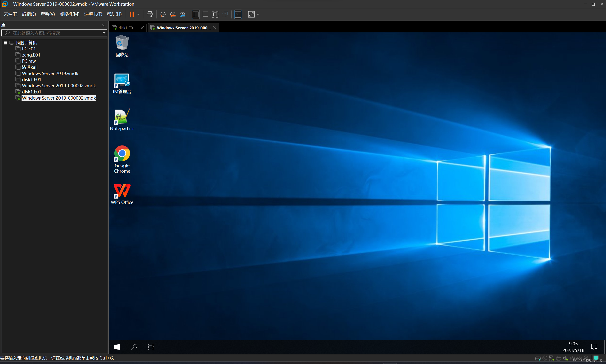Click the send Ctrl+Alt+Del toolbar icon
606x364 pixels.
(149, 14)
